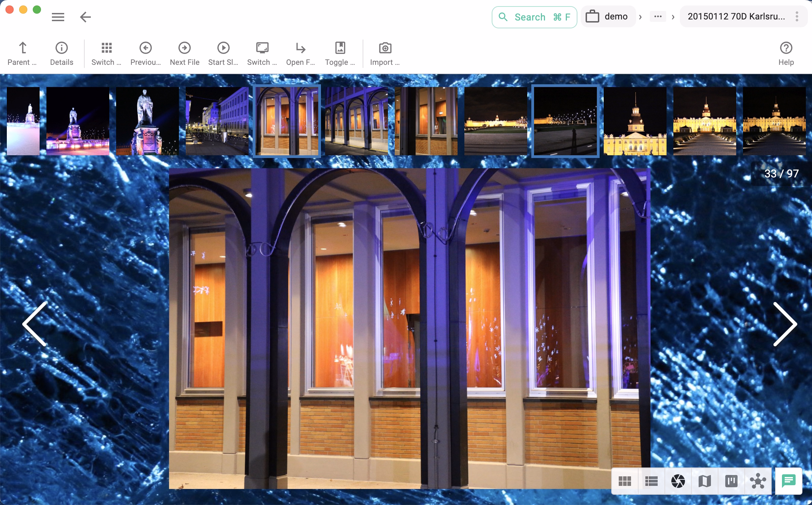Viewport: 812px width, 505px height.
Task: Toggle the Details info panel
Action: tap(61, 53)
